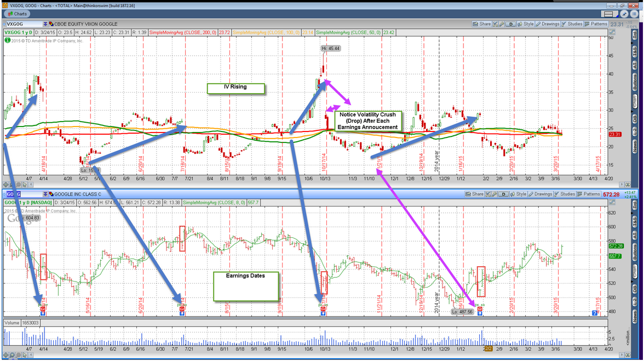644x361 pixels.
Task: Click the chart-mode icon right of the VXGOG status bar
Action: tap(612, 32)
